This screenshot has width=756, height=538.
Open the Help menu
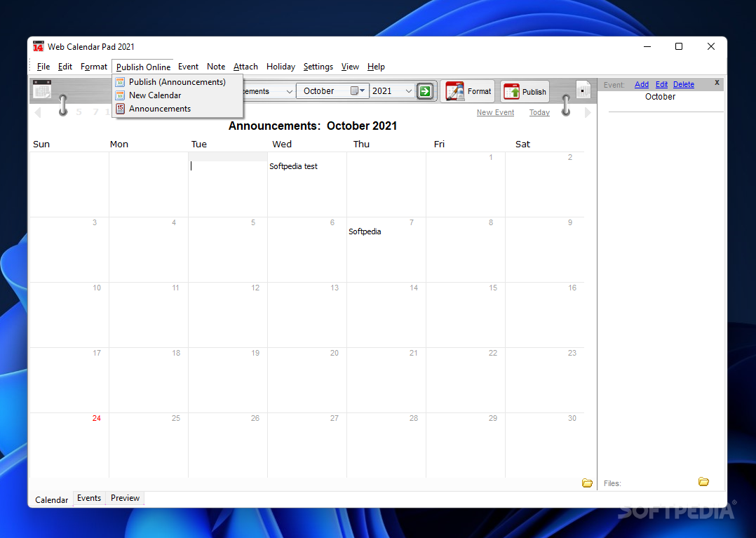376,67
